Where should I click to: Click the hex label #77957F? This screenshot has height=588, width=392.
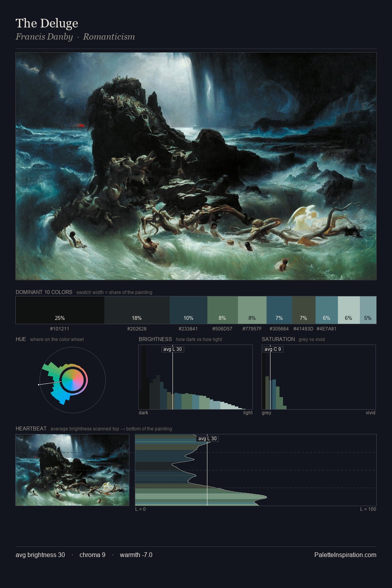coord(252,329)
